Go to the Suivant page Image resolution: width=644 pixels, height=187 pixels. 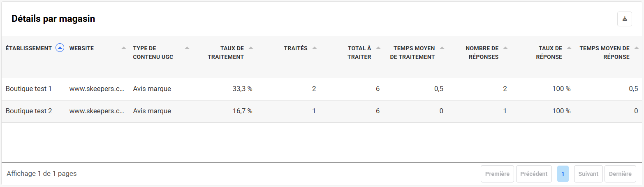588,174
